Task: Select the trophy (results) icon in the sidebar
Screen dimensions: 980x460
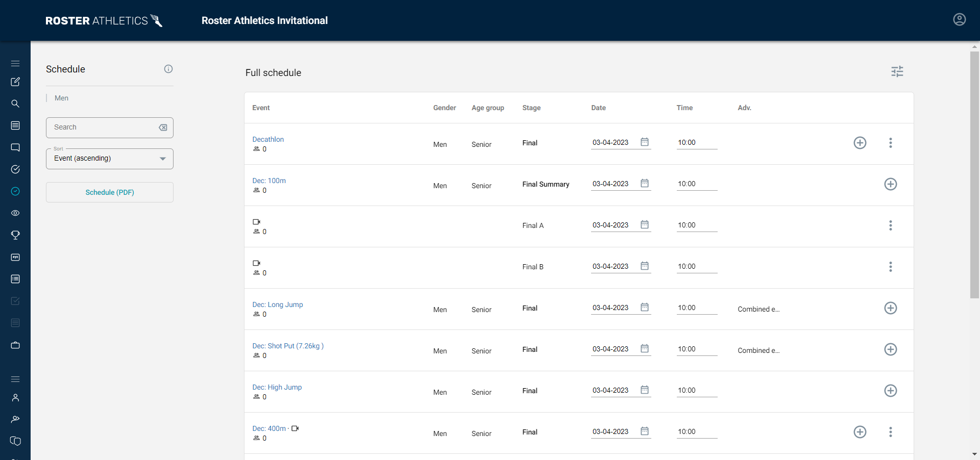Action: tap(15, 235)
